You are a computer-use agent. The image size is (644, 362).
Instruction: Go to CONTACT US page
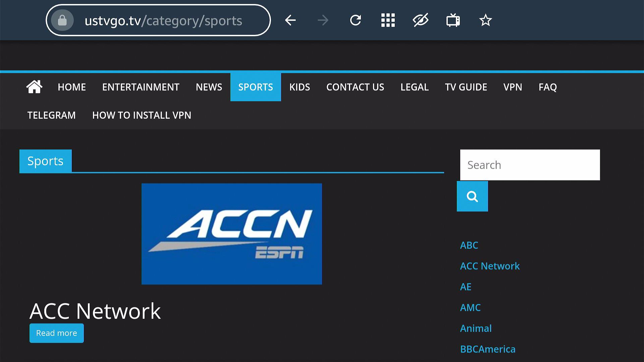point(355,87)
